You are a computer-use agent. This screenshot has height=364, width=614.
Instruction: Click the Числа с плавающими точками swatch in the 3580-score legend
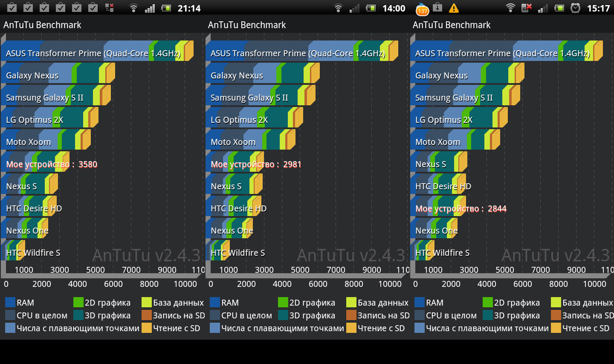[10, 328]
